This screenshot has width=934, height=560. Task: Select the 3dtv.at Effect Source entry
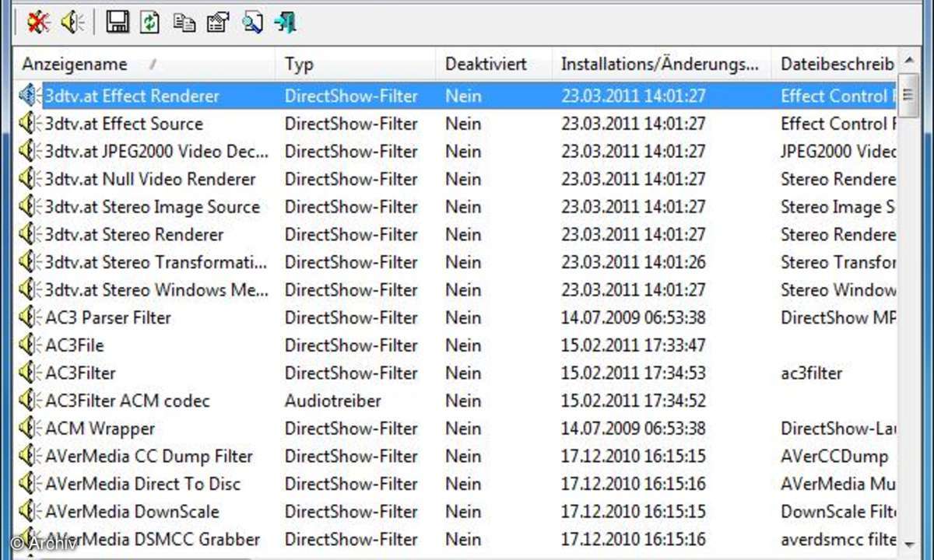(x=124, y=124)
